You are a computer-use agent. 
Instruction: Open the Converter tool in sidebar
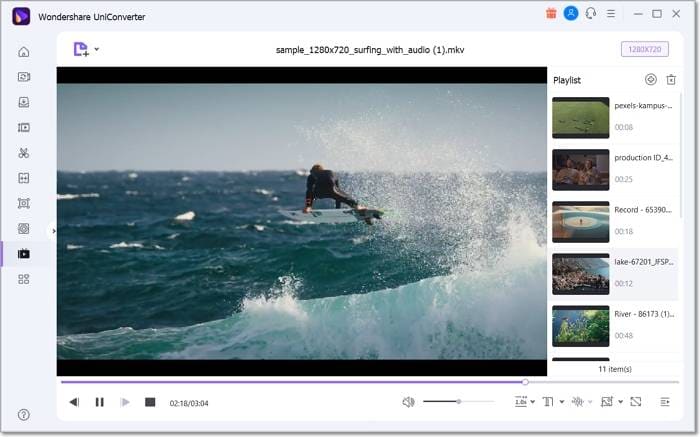[24, 77]
